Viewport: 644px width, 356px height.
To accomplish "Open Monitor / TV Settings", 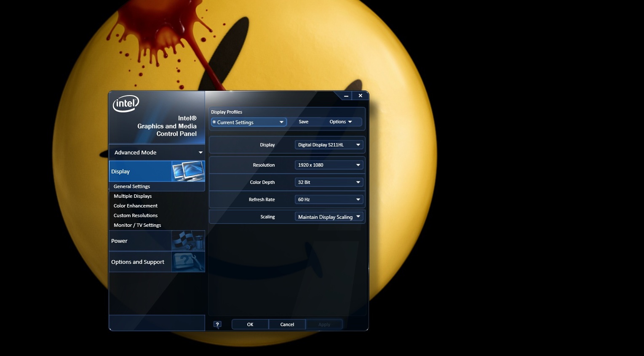I will tap(137, 225).
